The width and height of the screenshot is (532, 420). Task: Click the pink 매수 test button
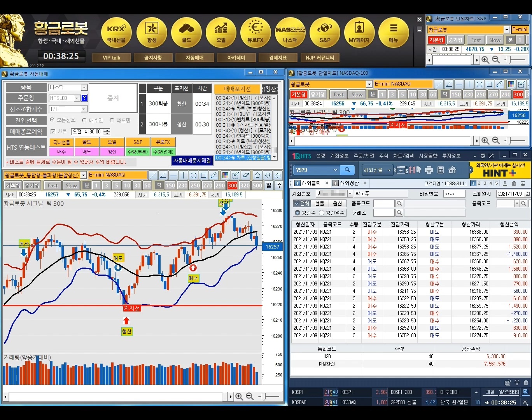point(61,152)
